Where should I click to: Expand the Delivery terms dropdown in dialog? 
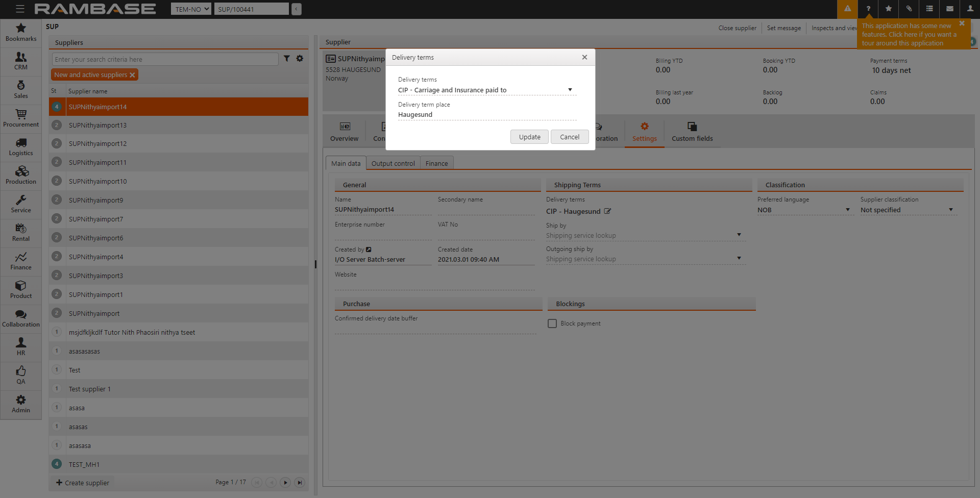coord(570,90)
